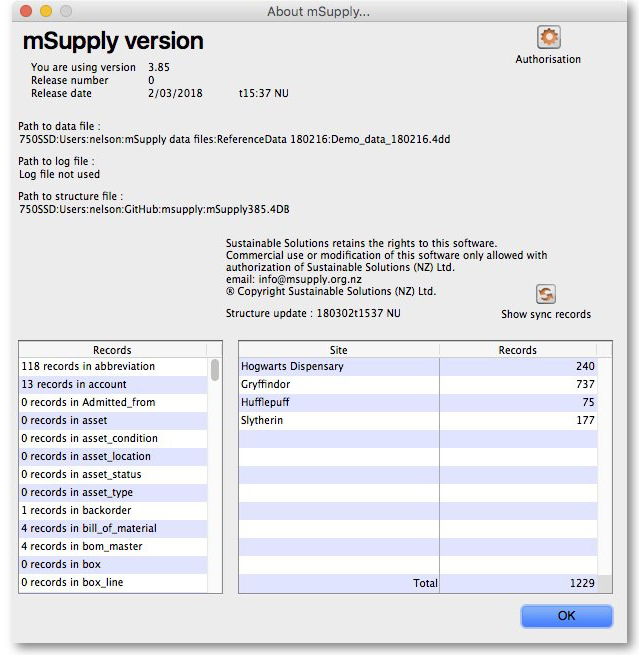Click the Records column header in site table

[x=517, y=350]
